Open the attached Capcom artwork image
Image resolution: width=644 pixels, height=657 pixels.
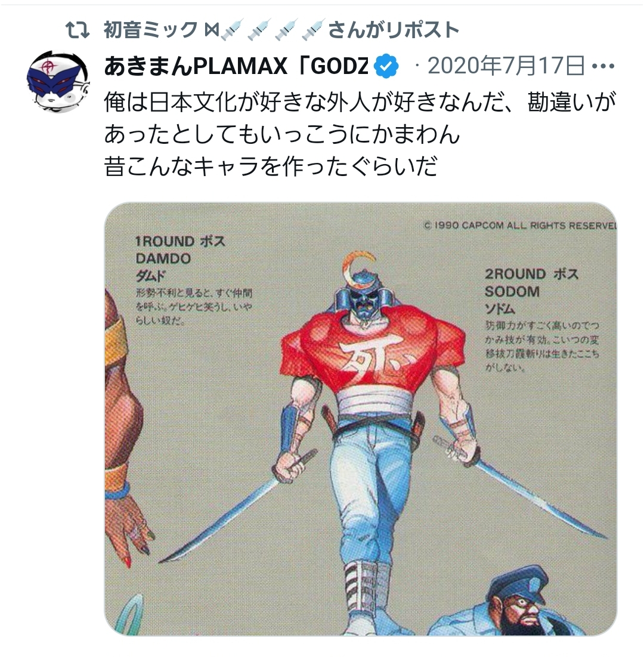(x=361, y=419)
